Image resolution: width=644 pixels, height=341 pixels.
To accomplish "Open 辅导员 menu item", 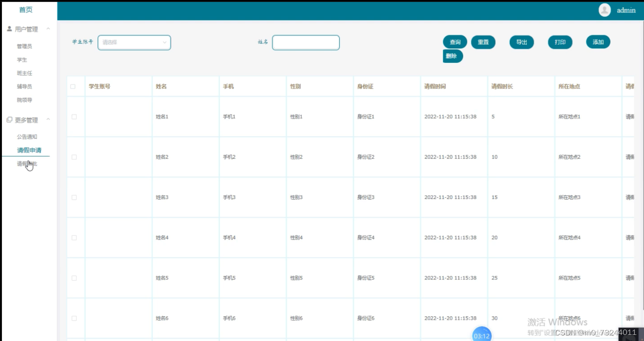I will point(25,87).
